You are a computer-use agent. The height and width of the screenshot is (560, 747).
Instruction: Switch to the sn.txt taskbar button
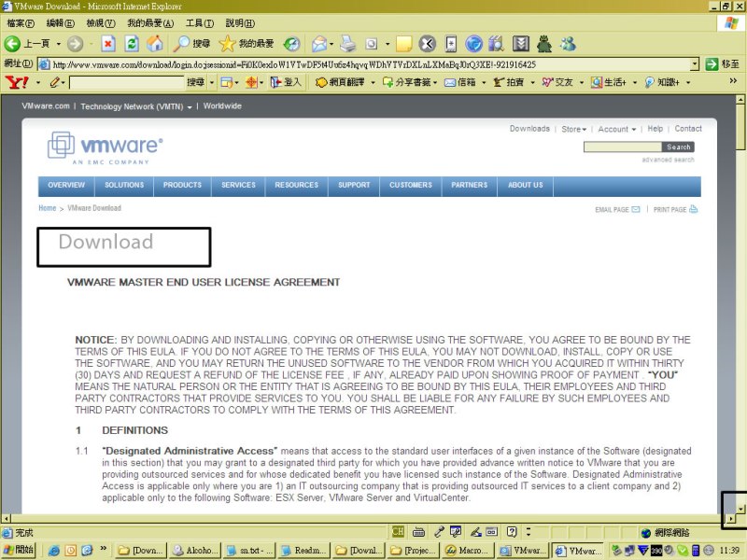click(x=249, y=550)
